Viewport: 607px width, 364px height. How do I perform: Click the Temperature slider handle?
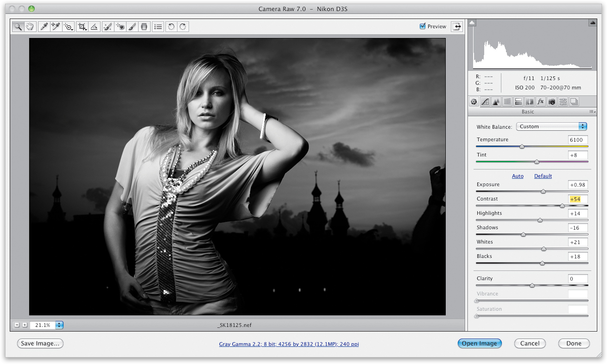point(522,146)
